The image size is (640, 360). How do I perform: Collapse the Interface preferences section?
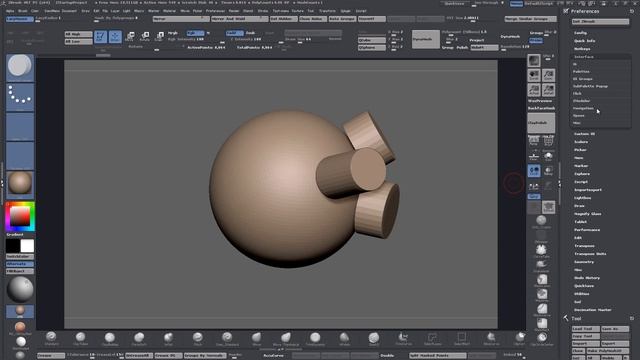(584, 57)
